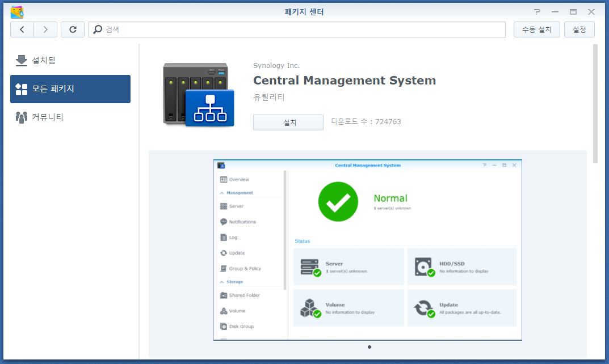This screenshot has height=364, width=609.
Task: Maximize the Package Center window
Action: (573, 12)
